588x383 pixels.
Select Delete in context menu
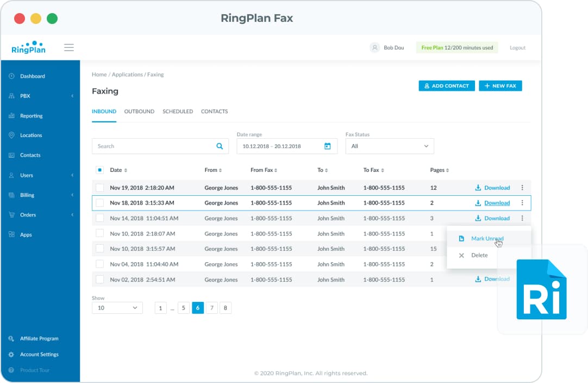click(x=489, y=255)
